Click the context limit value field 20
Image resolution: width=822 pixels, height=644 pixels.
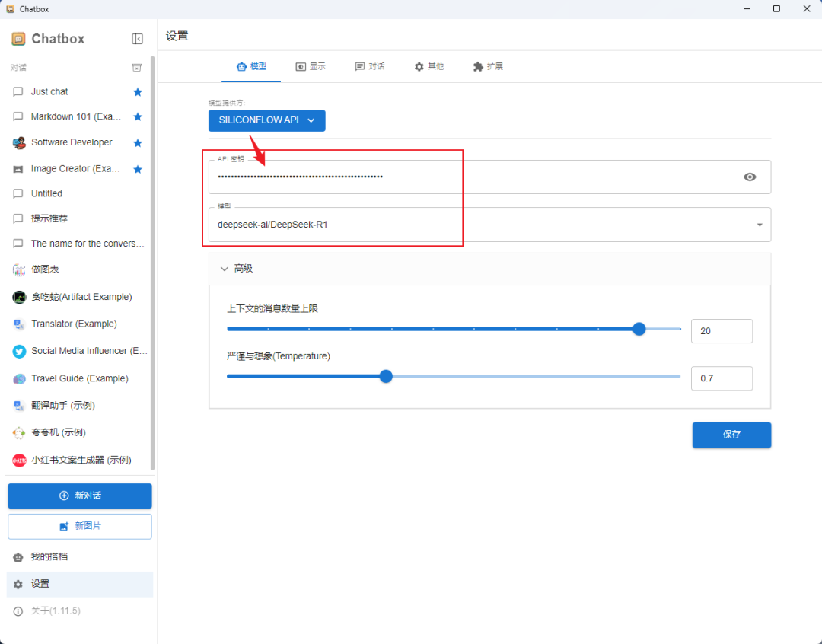pos(722,331)
